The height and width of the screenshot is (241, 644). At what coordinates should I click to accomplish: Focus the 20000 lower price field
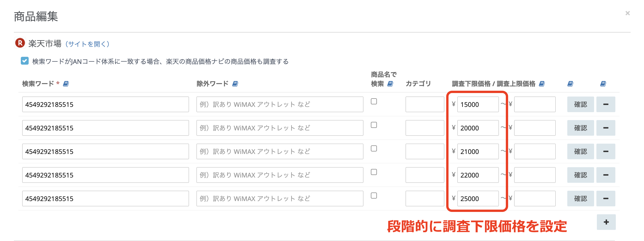pos(478,128)
